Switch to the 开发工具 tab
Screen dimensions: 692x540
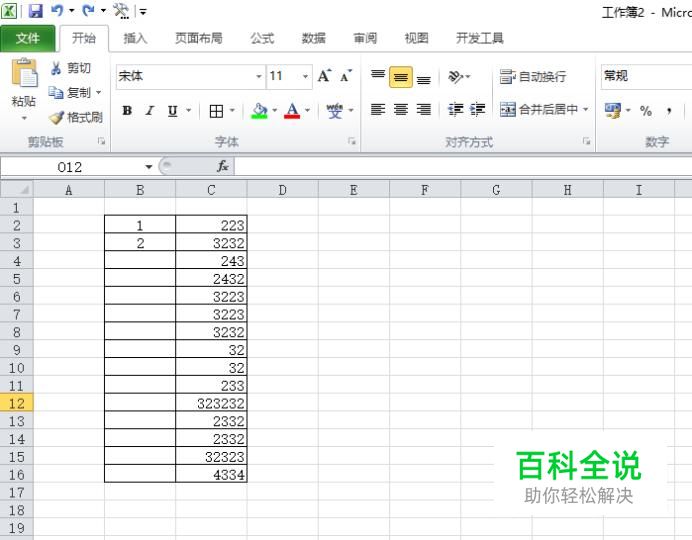point(480,38)
